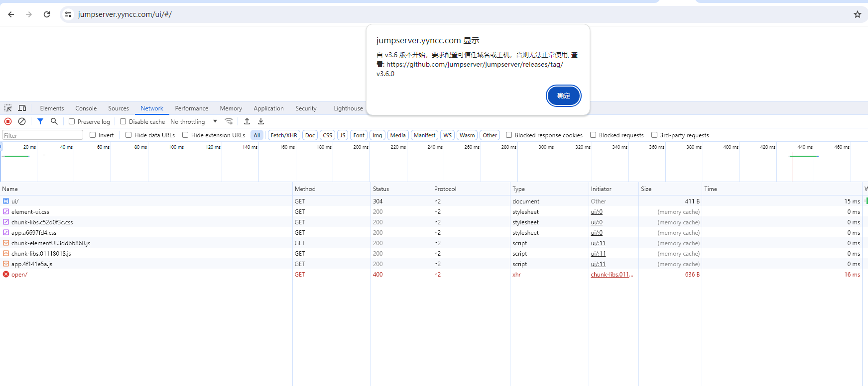This screenshot has width=868, height=386.
Task: Click the network Filter text field
Action: pos(43,135)
